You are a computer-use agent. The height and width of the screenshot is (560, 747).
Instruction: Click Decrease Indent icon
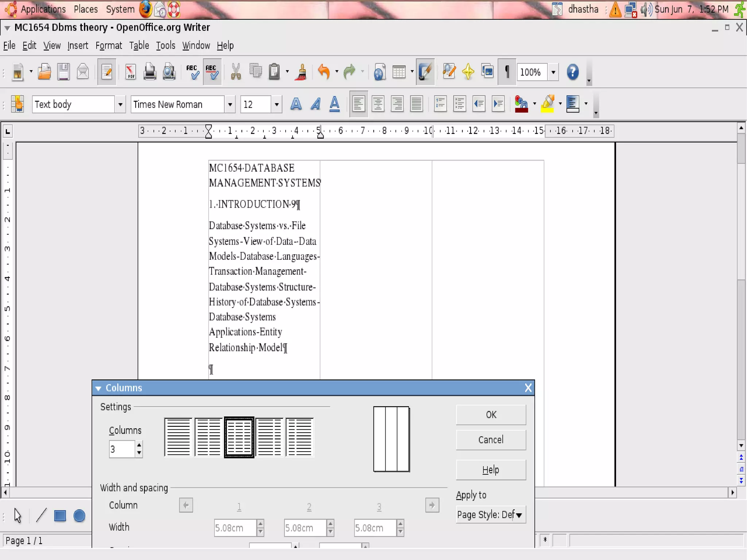479,104
